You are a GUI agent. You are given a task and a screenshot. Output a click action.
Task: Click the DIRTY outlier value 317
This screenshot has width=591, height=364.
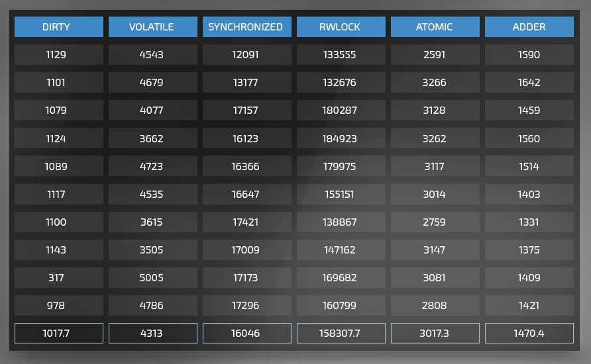pyautogui.click(x=59, y=278)
